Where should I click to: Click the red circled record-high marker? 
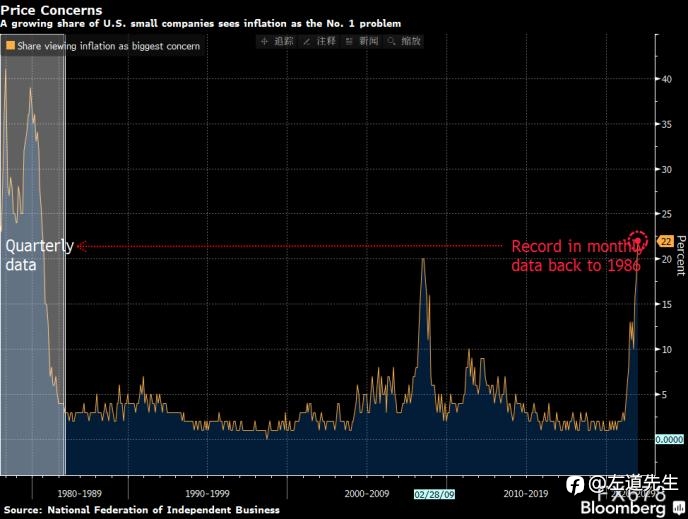638,241
